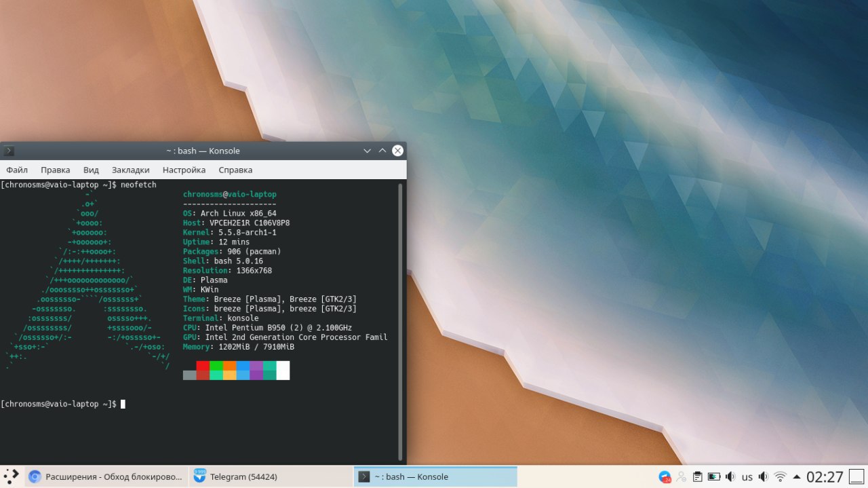This screenshot has height=488, width=868.
Task: Minimize the Konsole window with the down chevron
Action: (x=367, y=151)
